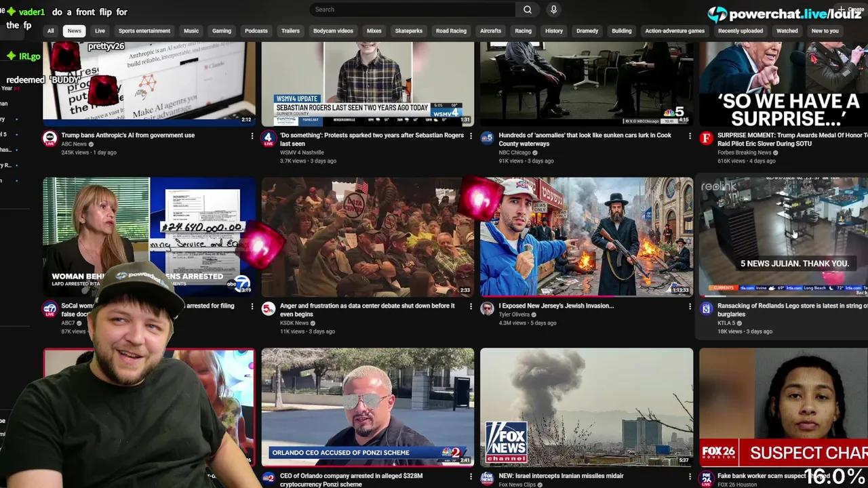This screenshot has height=488, width=868.
Task: Select the Road Racing chip
Action: (x=451, y=30)
